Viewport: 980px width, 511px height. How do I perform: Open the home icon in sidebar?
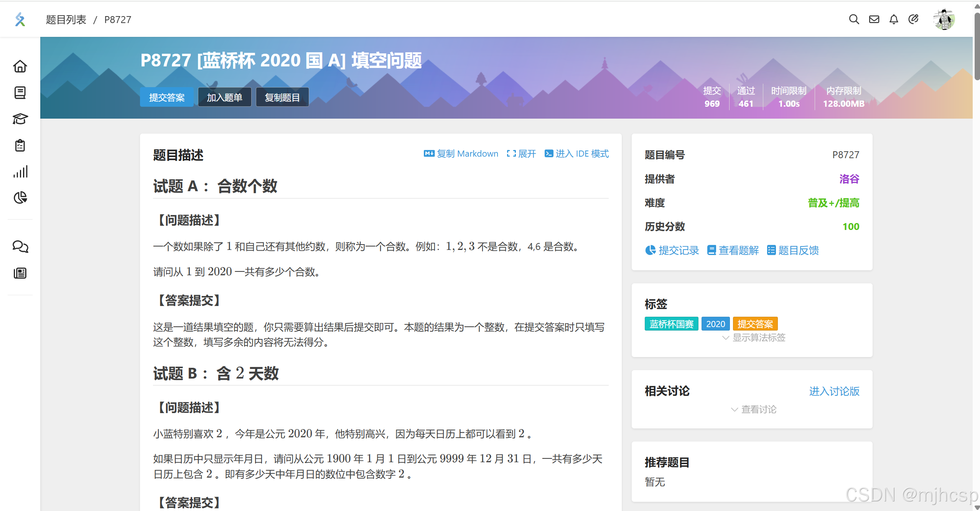click(x=20, y=66)
